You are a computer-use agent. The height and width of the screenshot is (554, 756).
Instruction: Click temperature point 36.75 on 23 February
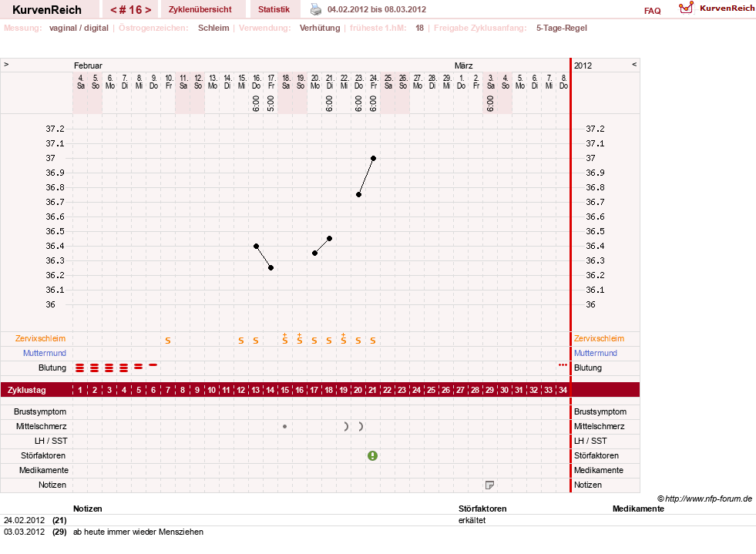point(358,195)
